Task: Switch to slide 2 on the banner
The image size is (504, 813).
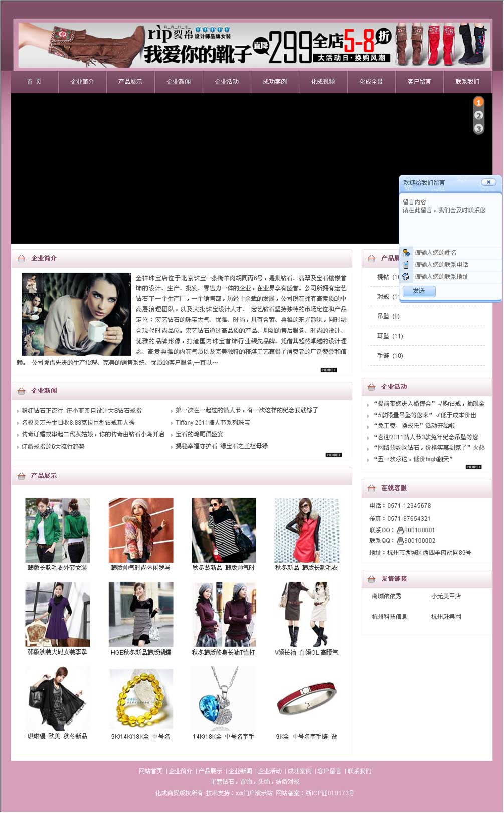Action: point(478,116)
